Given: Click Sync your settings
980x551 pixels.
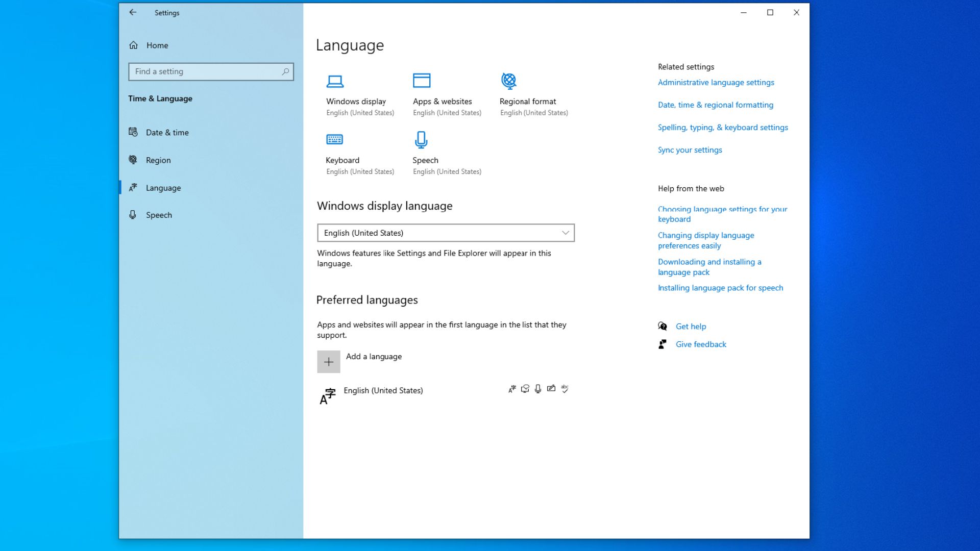Looking at the screenshot, I should tap(690, 149).
